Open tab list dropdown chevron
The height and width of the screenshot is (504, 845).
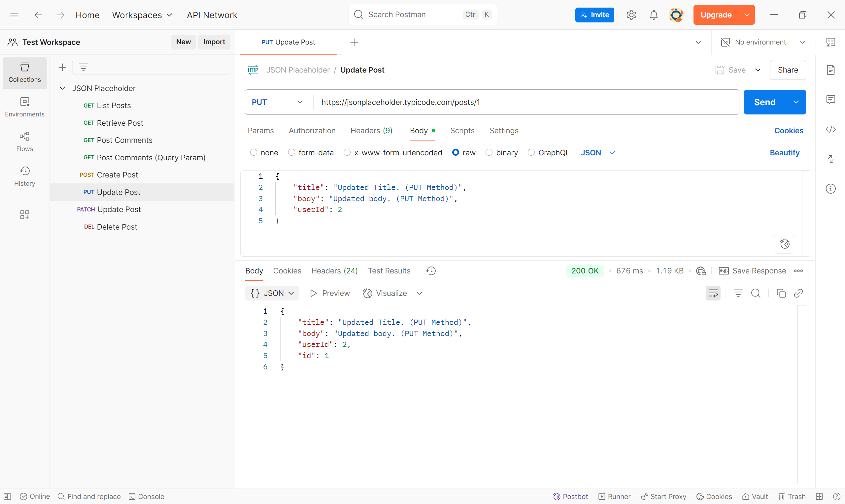pyautogui.click(x=698, y=42)
